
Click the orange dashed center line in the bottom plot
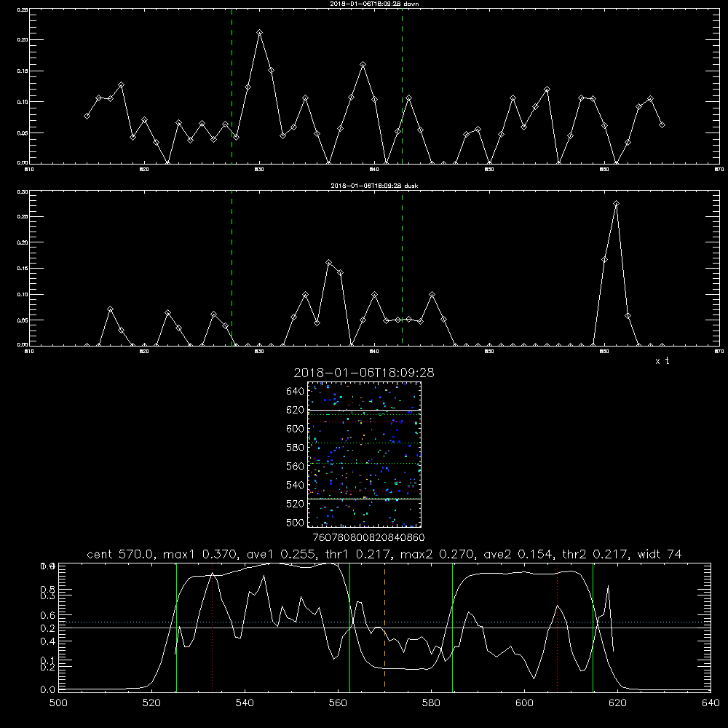coord(384,627)
